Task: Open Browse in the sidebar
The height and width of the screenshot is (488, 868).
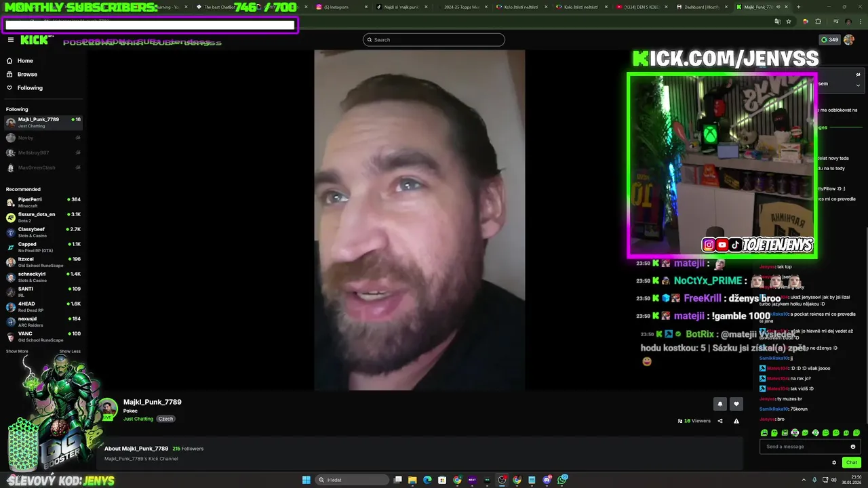Action: coord(27,75)
